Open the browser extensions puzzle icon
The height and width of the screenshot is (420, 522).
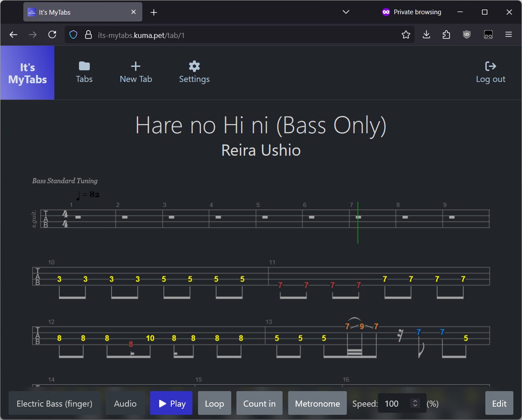click(x=447, y=35)
